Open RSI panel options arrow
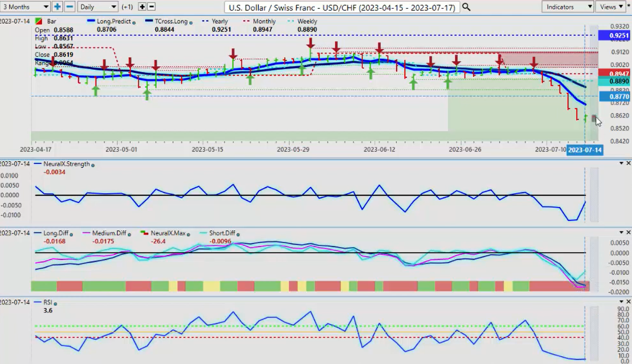The height and width of the screenshot is (364, 632). (x=621, y=302)
